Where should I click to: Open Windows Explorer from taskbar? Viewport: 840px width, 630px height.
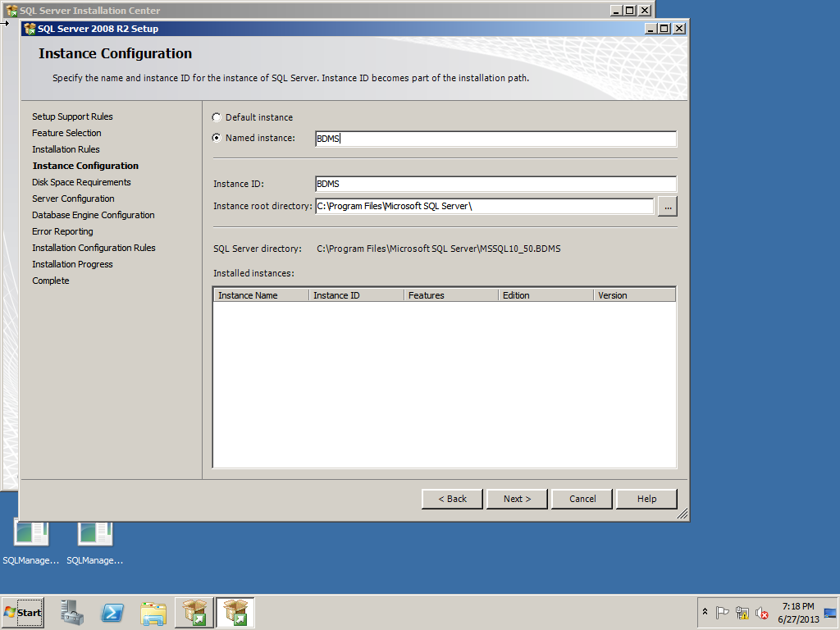(x=153, y=613)
